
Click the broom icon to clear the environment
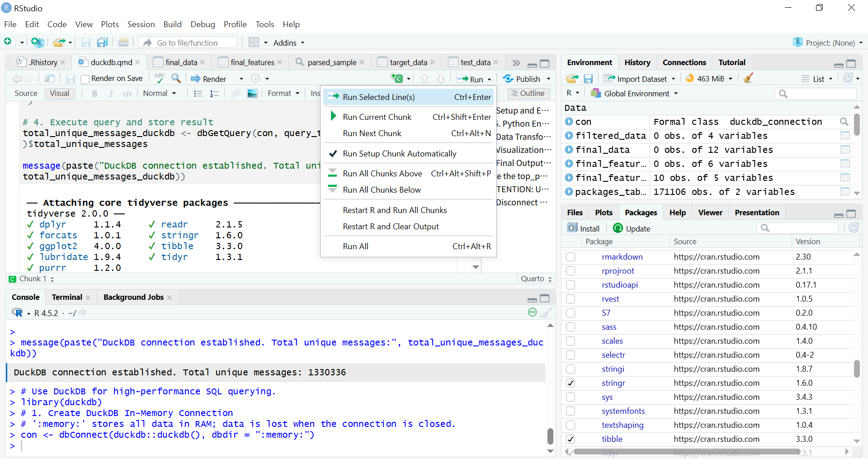[748, 78]
